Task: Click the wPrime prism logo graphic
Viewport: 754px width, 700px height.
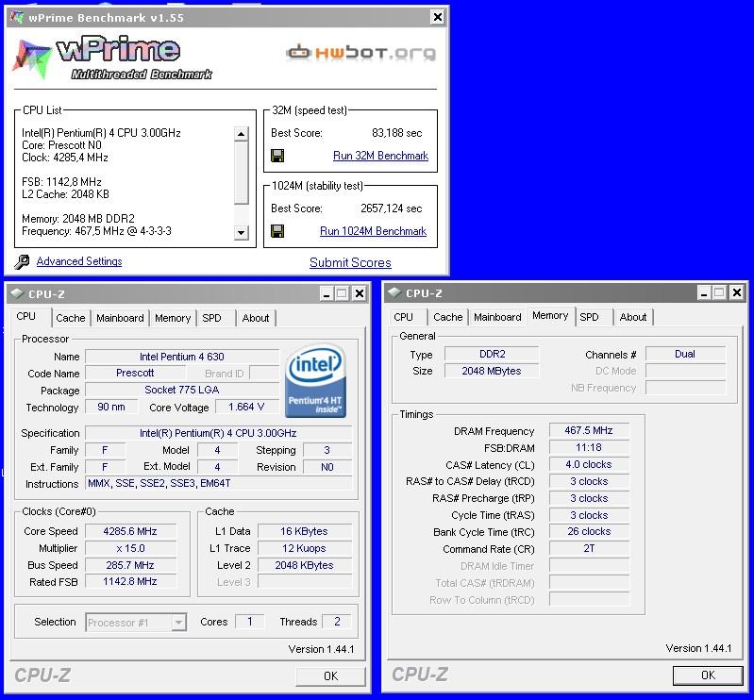Action: tap(31, 59)
